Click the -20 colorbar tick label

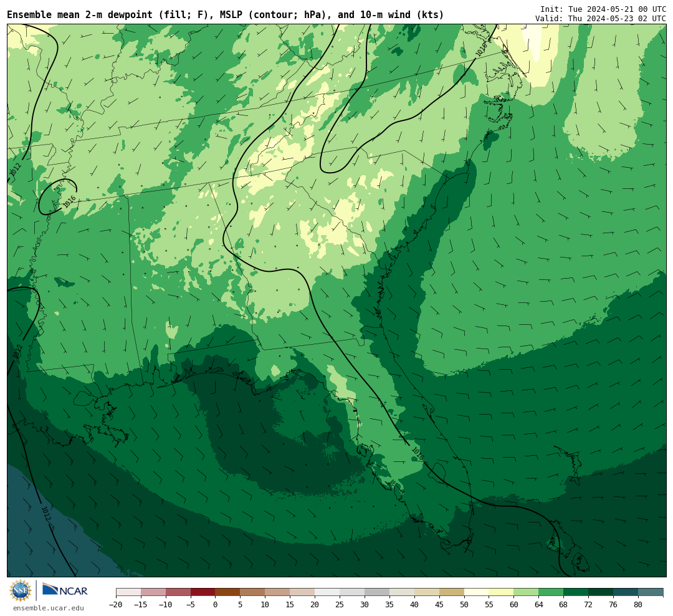(x=116, y=605)
